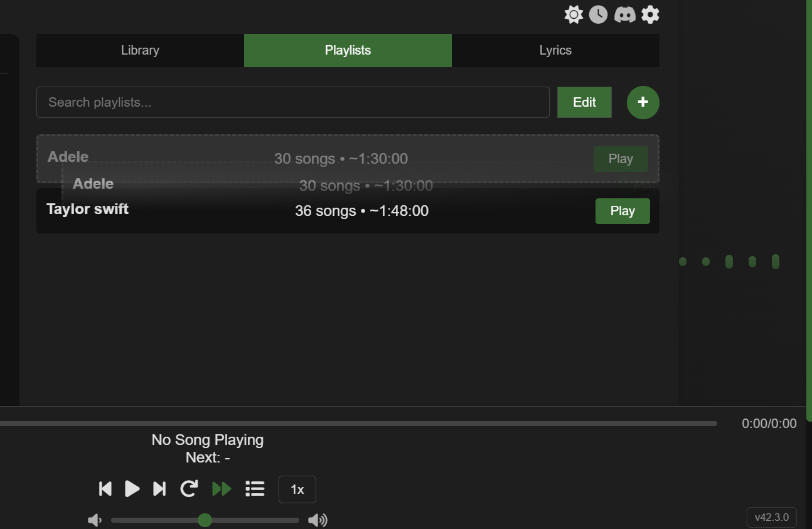
Task: Click the No Song Playing label
Action: pos(208,440)
